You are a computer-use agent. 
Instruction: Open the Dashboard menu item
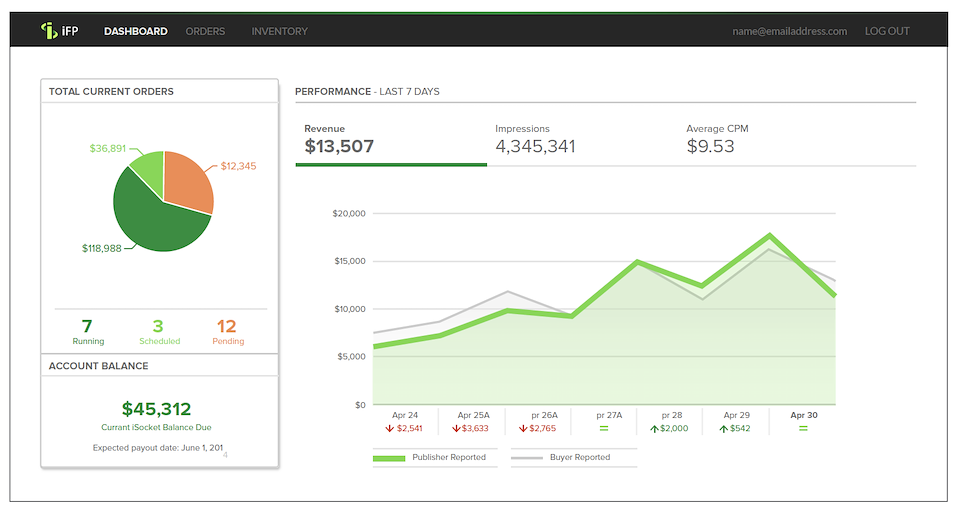(135, 31)
